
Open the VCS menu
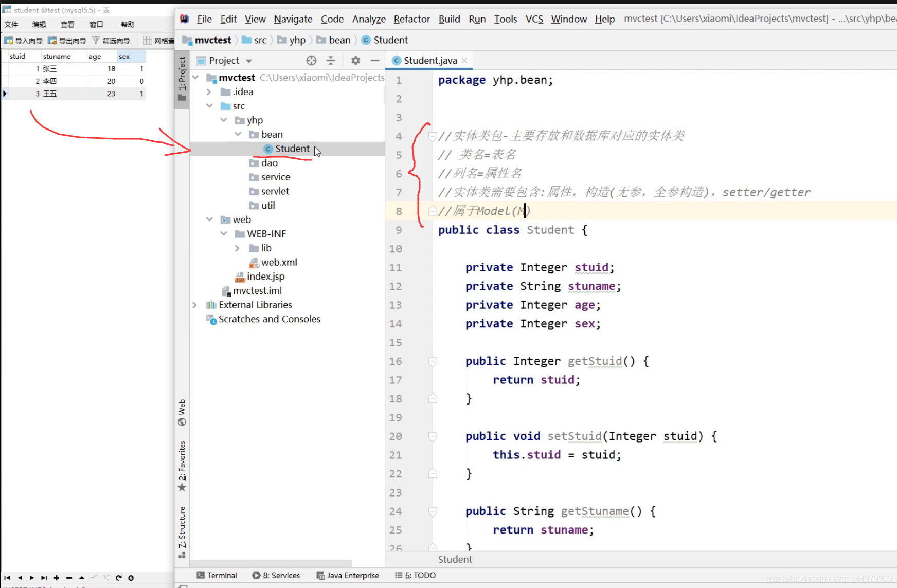coord(534,19)
